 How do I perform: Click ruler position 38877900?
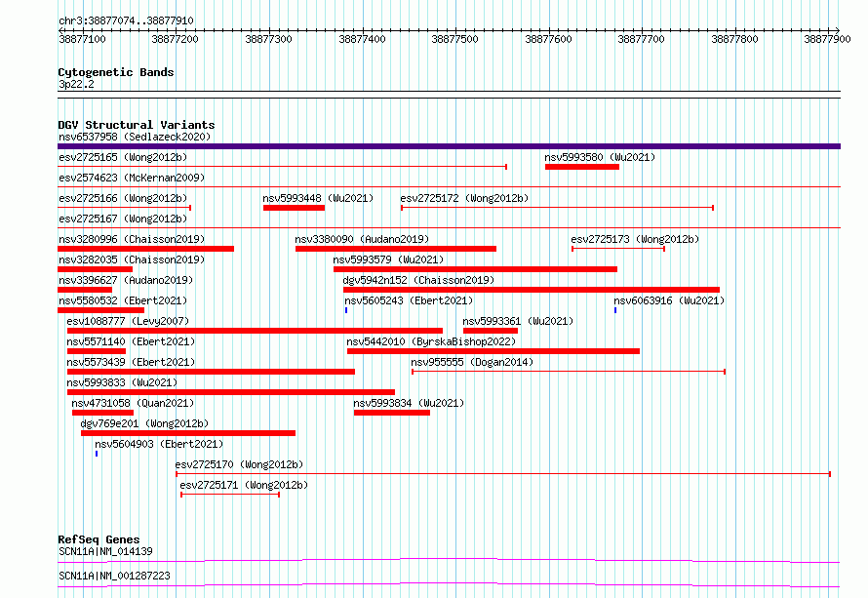pos(827,39)
